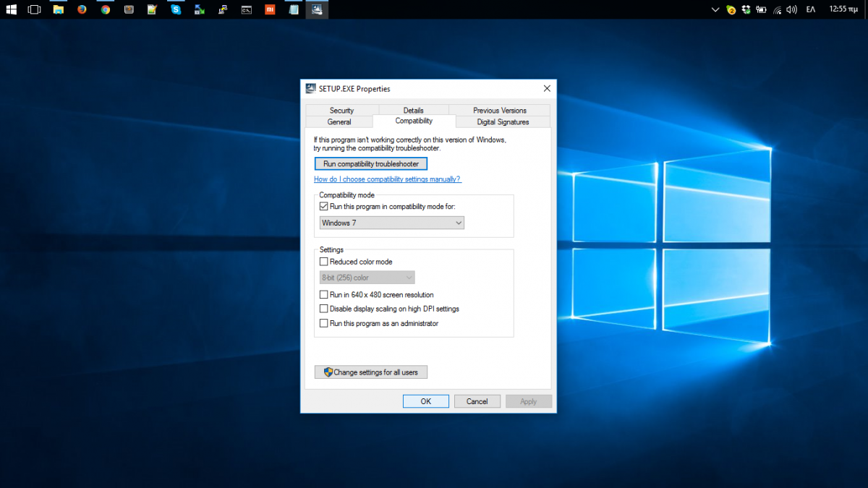Open the Windows Start menu

point(11,10)
